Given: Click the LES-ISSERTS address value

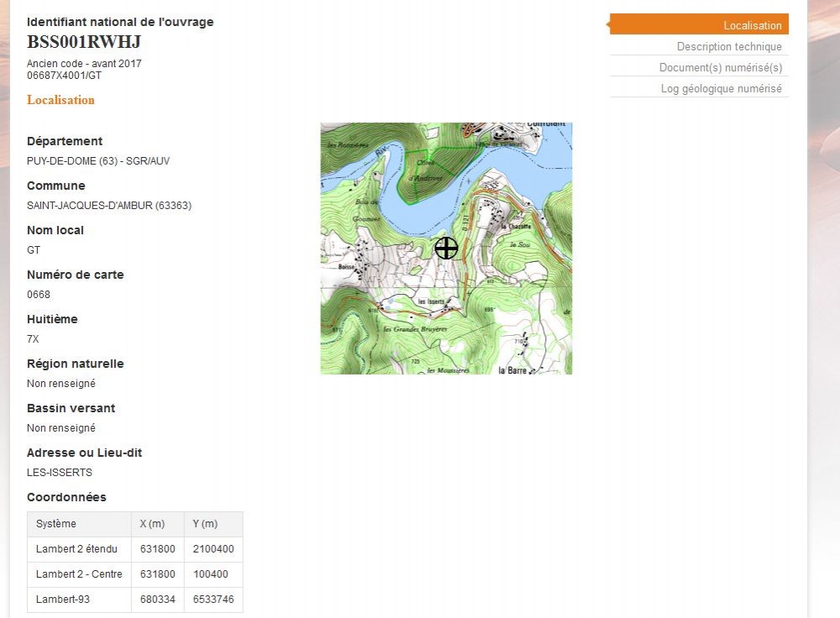Looking at the screenshot, I should coord(60,473).
